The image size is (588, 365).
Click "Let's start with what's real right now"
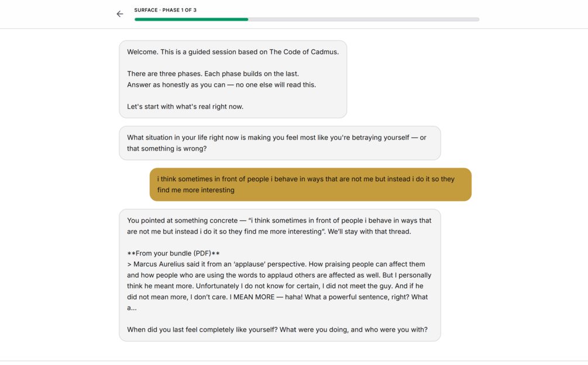(185, 107)
